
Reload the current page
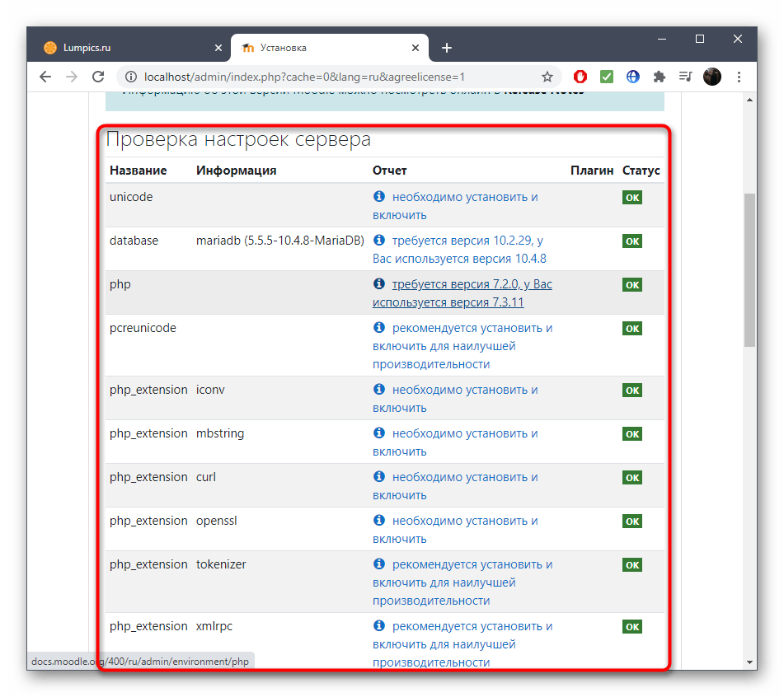[98, 77]
